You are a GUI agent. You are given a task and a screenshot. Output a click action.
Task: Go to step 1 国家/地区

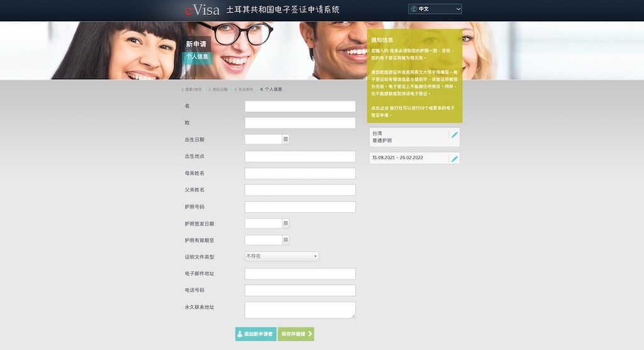(192, 89)
